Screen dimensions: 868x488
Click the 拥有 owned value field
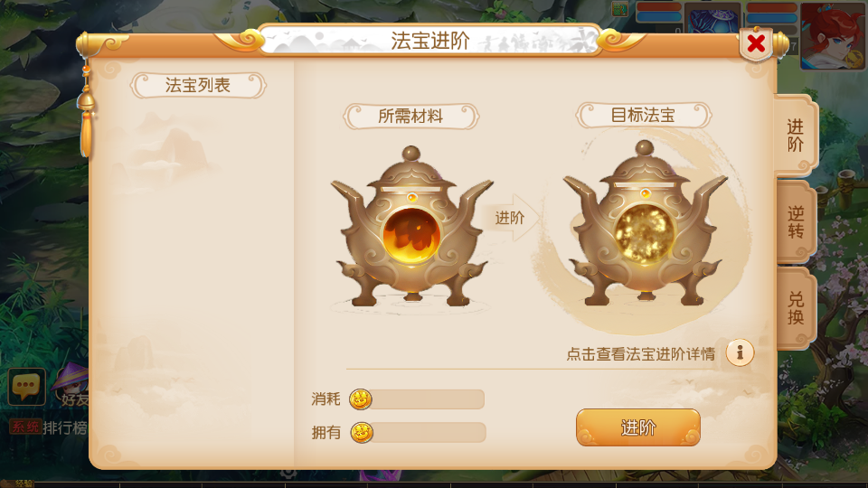[429, 432]
